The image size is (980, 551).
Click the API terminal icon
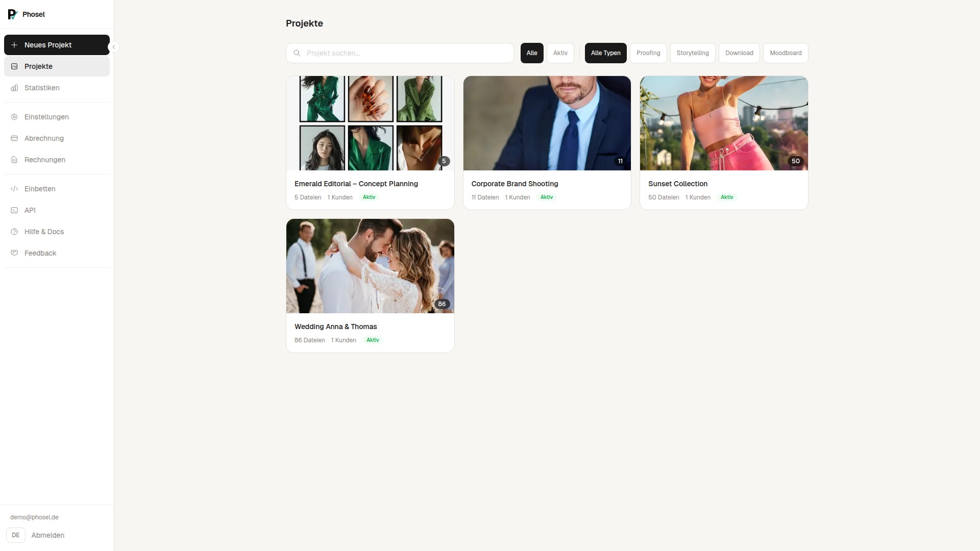14,210
